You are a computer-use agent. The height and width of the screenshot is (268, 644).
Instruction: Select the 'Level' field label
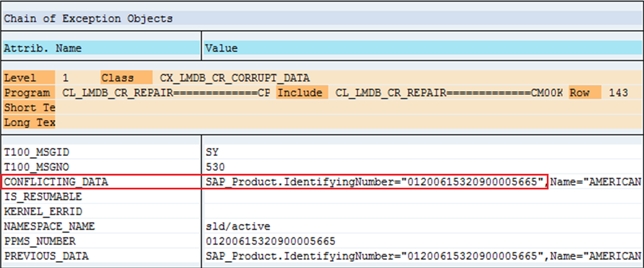point(29,79)
